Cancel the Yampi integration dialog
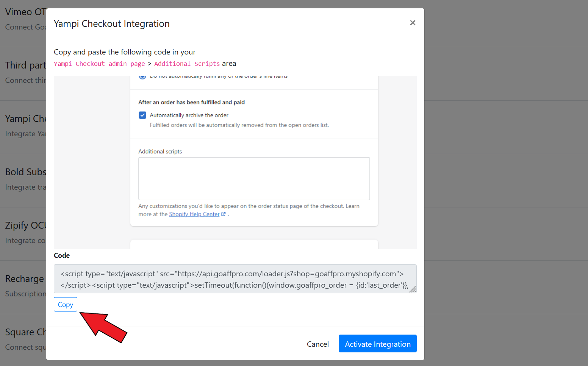This screenshot has width=588, height=366. [317, 344]
